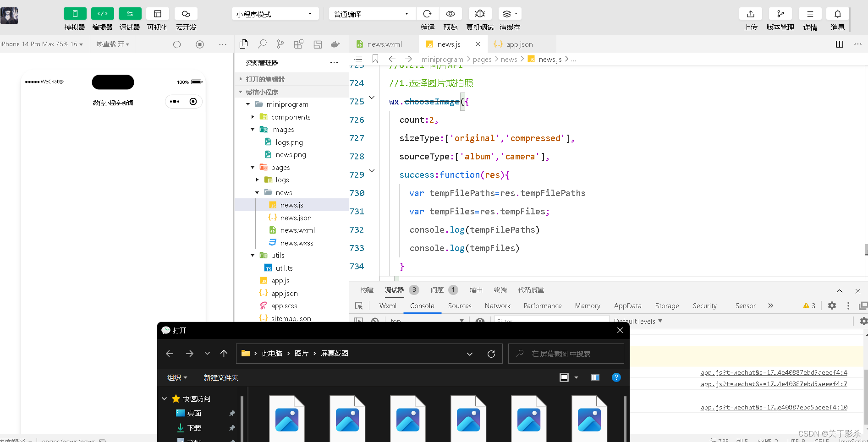Screen dimensions: 868x442
Task: Click 新建文件夹 in the open dialog
Action: tap(221, 377)
